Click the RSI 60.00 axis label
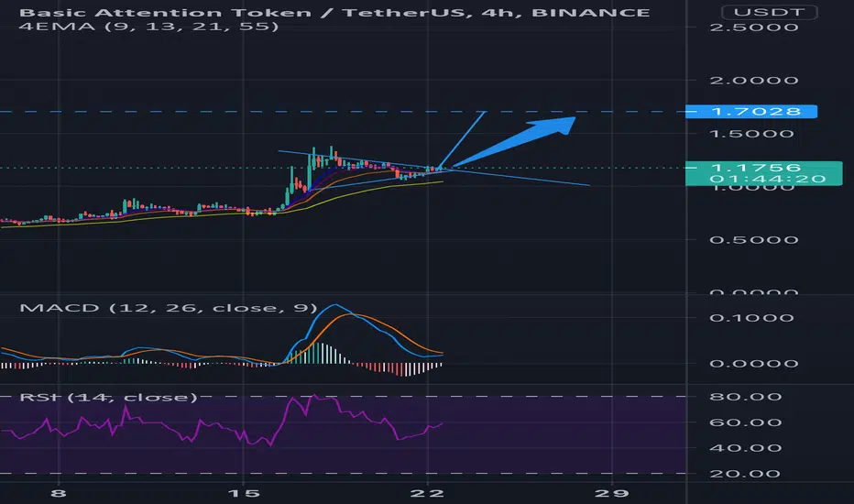 coord(746,422)
